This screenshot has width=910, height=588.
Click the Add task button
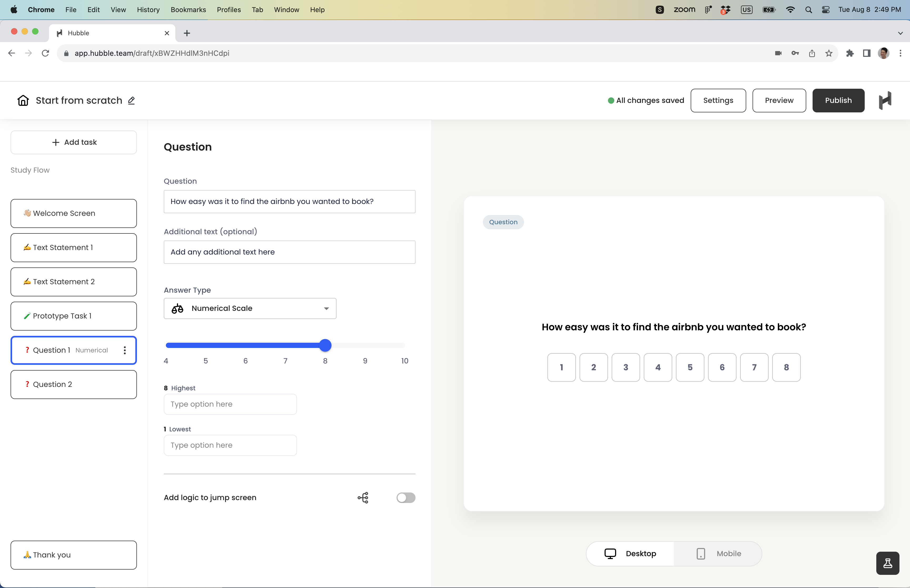[x=73, y=142]
